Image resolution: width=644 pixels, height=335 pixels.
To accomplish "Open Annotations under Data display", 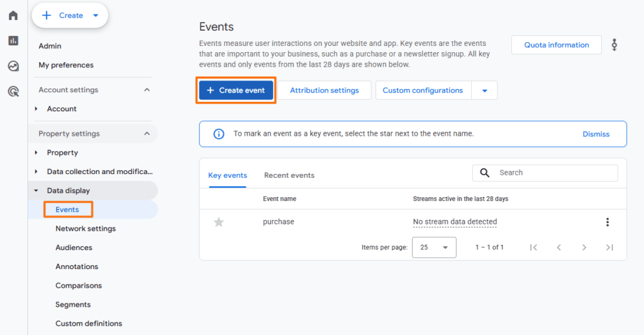I will point(77,266).
